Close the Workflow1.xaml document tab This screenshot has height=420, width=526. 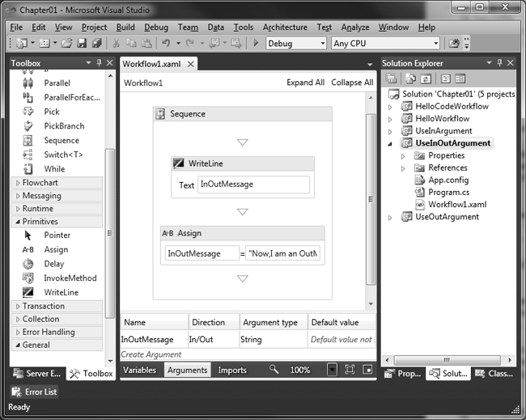click(x=190, y=64)
